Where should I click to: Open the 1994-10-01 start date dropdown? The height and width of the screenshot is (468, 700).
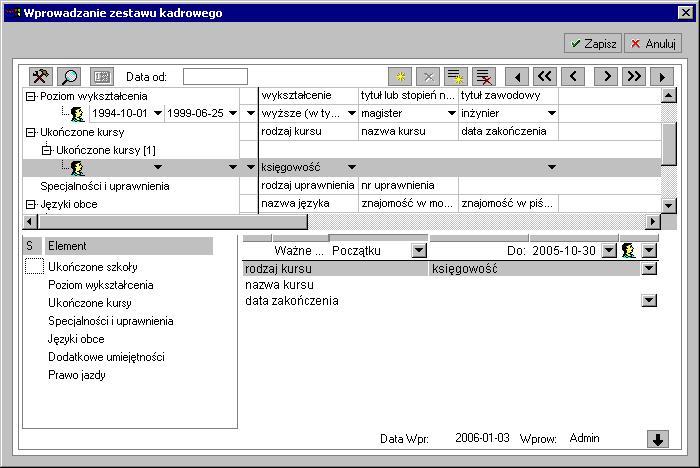pyautogui.click(x=158, y=113)
